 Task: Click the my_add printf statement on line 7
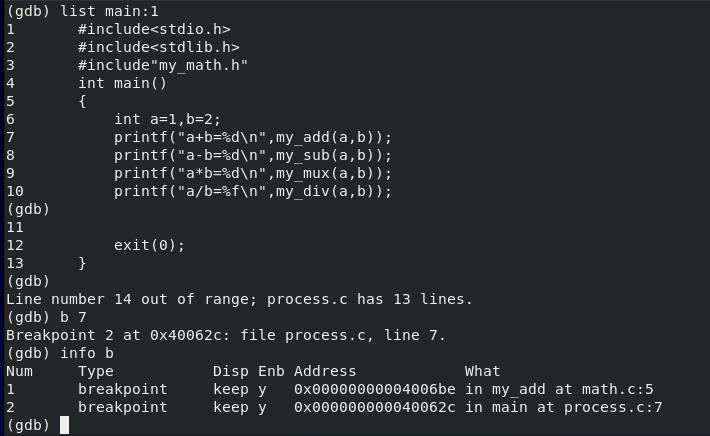pyautogui.click(x=253, y=137)
